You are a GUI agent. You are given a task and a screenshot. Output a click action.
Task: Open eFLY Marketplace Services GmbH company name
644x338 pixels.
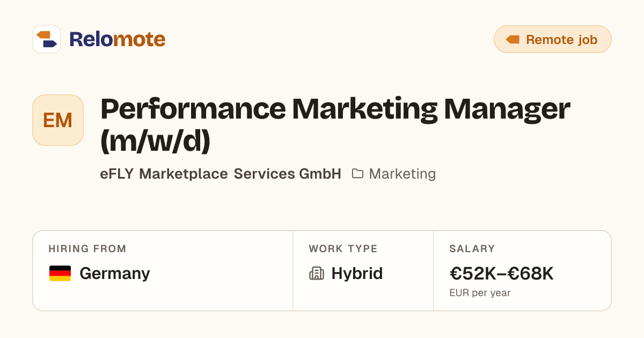click(x=221, y=174)
